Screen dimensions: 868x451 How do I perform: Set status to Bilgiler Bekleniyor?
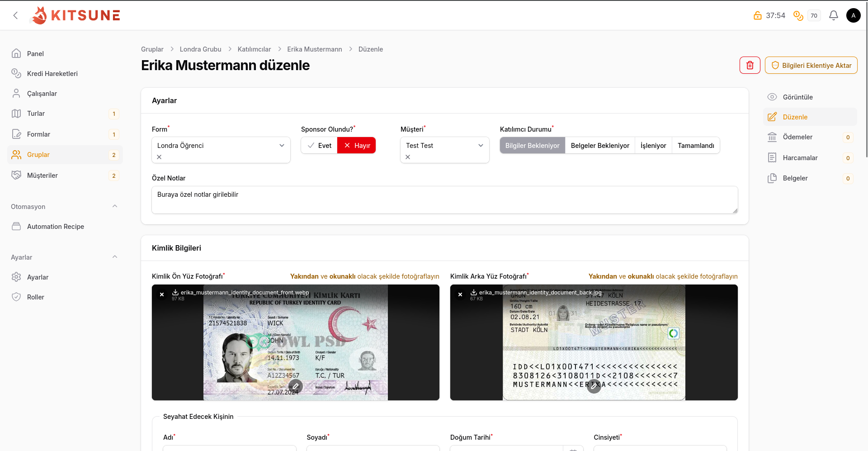533,145
